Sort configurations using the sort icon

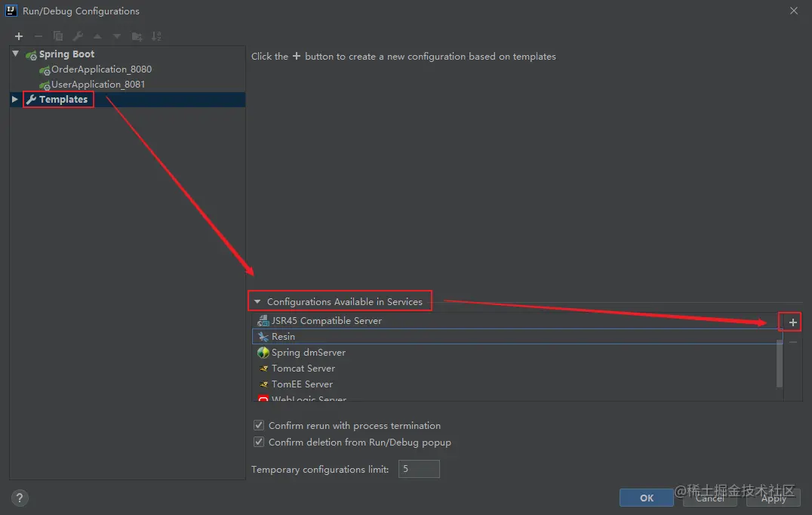pos(156,36)
